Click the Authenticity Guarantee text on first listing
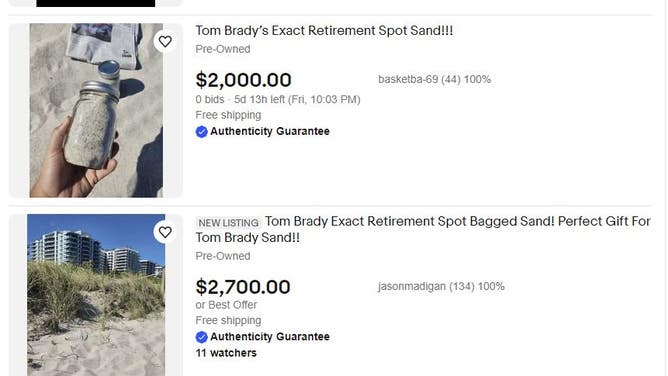668x376 pixels. tap(270, 131)
